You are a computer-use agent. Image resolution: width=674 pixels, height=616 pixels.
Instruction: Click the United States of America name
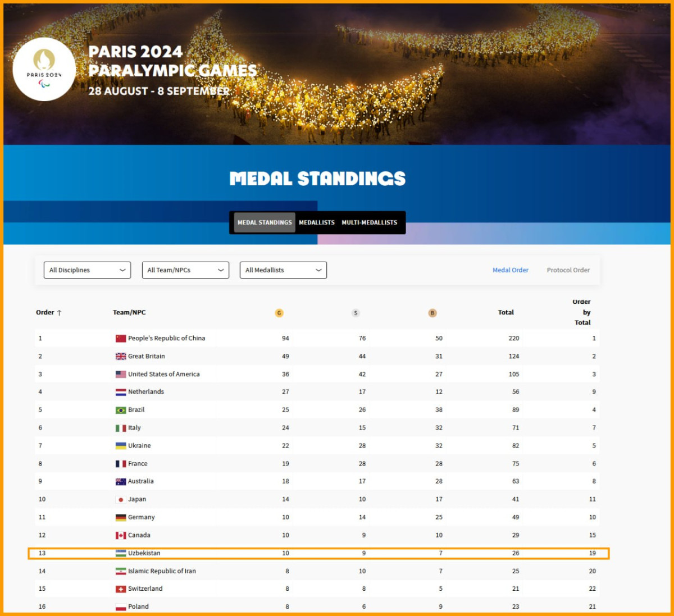pos(164,374)
